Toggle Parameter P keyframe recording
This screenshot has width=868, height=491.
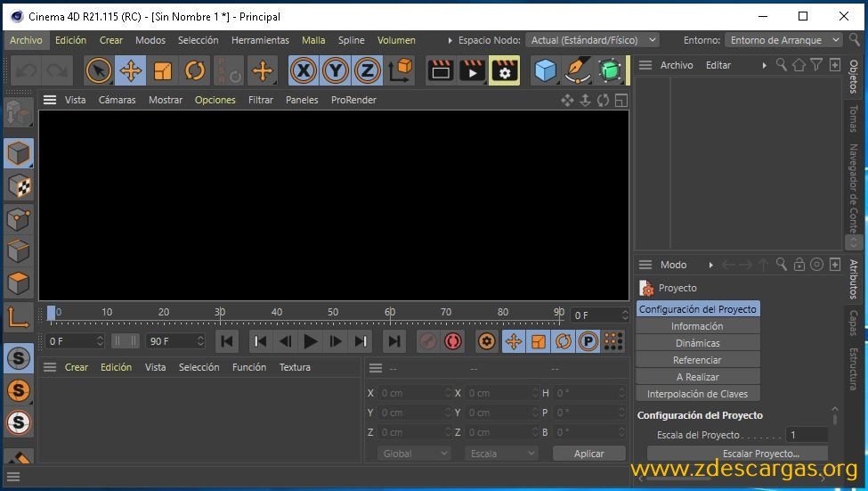588,341
